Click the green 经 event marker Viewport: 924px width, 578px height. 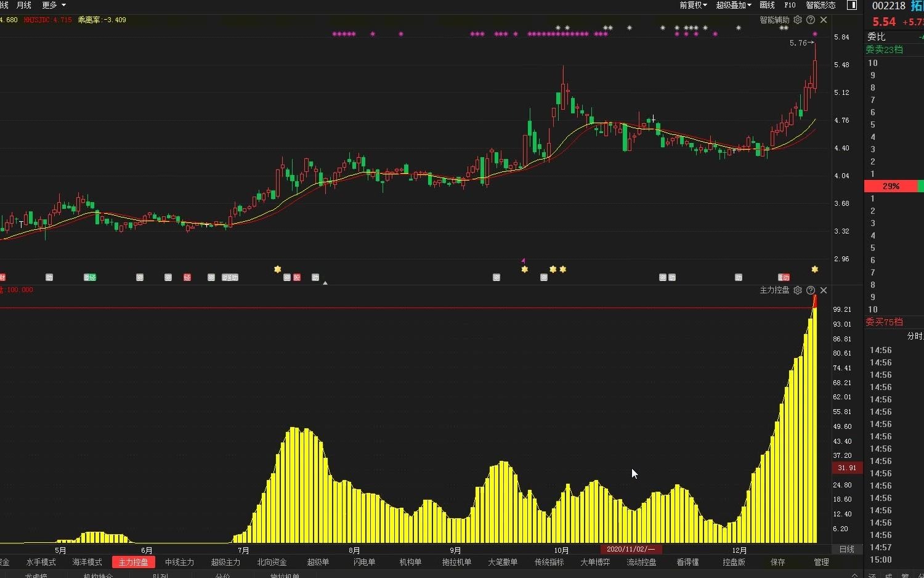click(x=93, y=278)
